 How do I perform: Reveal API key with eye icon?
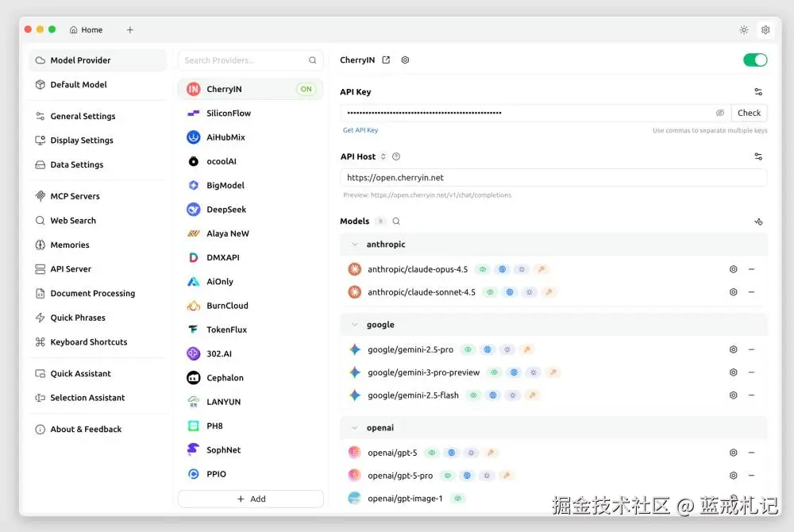719,113
